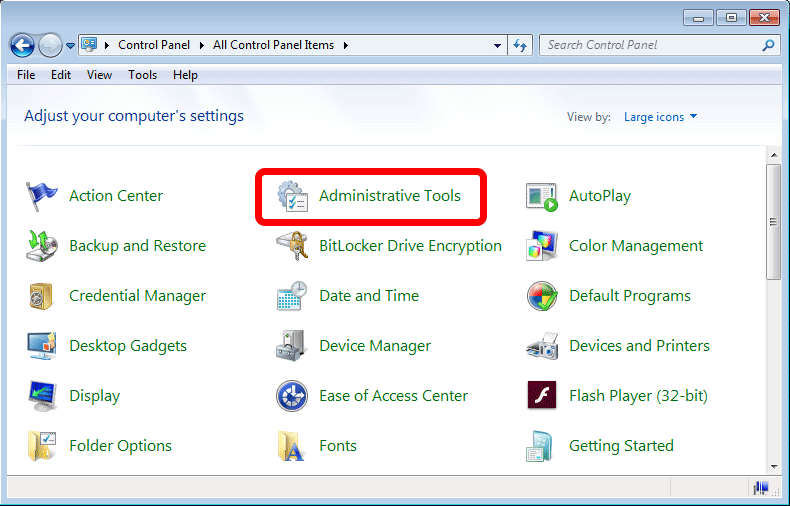Click the refresh button beside address bar

point(520,45)
